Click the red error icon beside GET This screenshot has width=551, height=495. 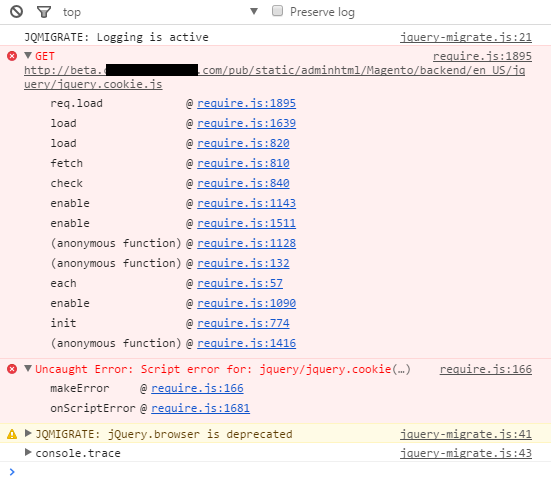coord(12,56)
